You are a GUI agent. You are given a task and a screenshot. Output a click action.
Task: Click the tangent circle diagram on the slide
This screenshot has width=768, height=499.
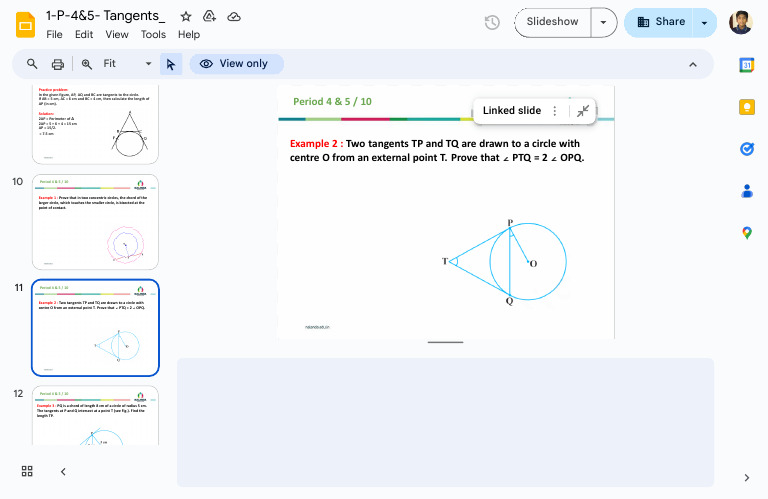point(504,262)
